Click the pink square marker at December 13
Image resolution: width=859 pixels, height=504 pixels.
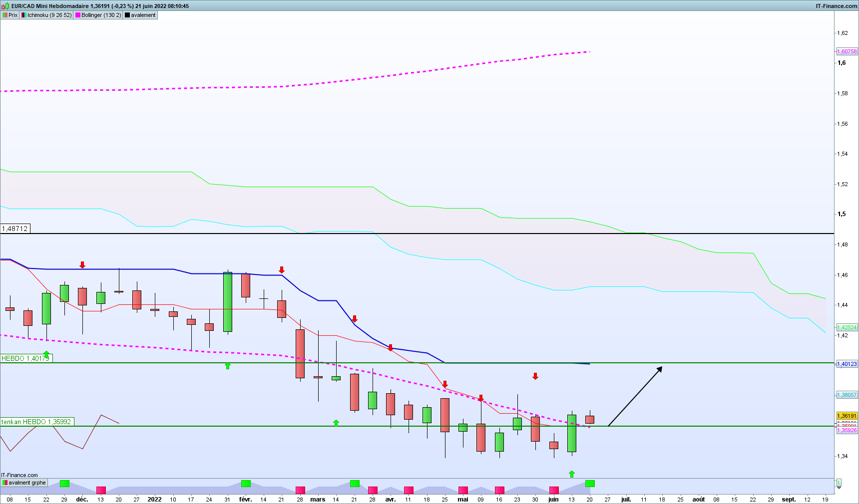pos(101,490)
